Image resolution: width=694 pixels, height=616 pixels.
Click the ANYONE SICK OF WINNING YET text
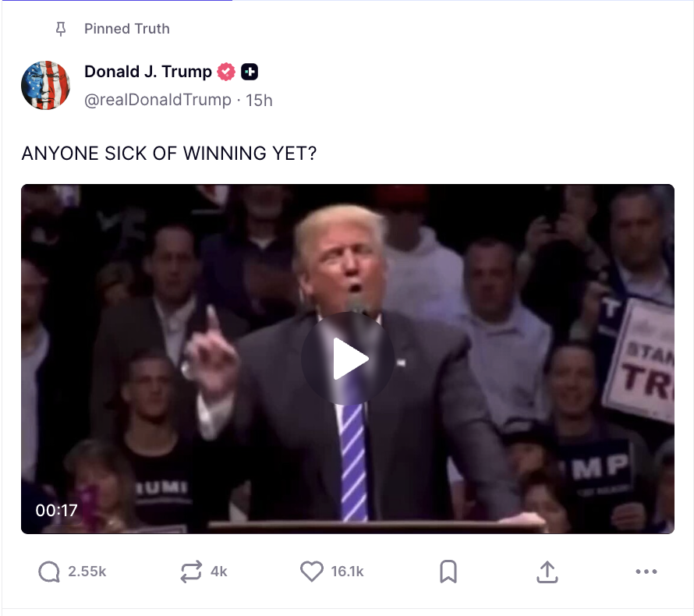click(169, 154)
